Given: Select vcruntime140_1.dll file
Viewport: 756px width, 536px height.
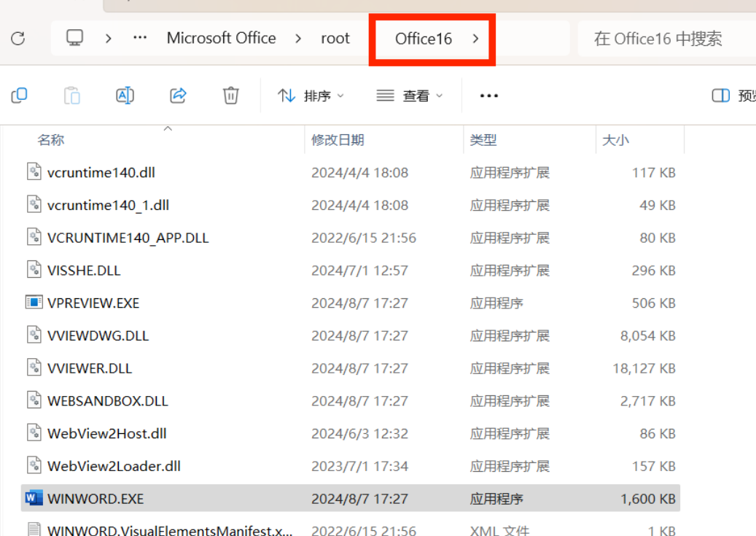Looking at the screenshot, I should click(x=108, y=206).
